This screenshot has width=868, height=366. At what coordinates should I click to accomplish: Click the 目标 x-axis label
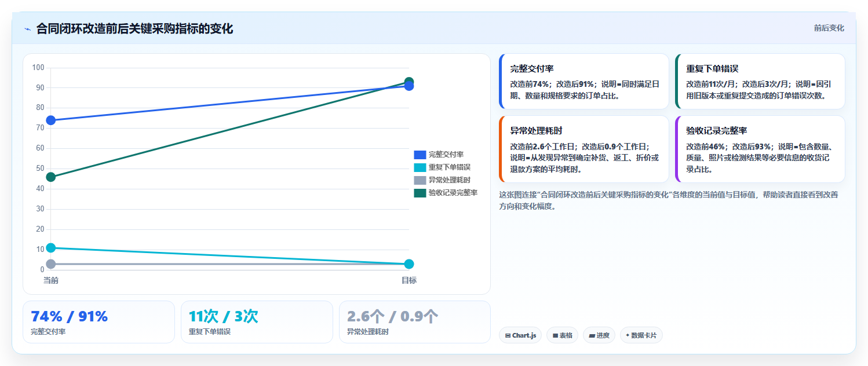(x=409, y=280)
